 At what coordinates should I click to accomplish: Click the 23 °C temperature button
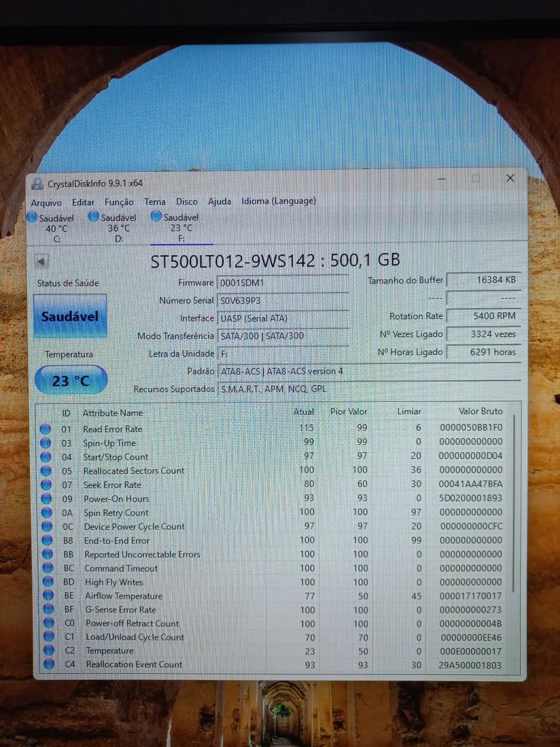(x=71, y=381)
